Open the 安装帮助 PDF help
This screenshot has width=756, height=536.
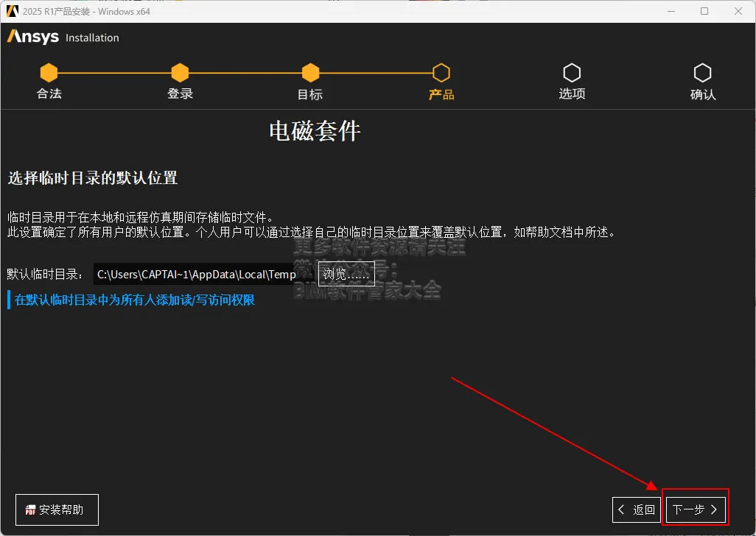pos(57,509)
